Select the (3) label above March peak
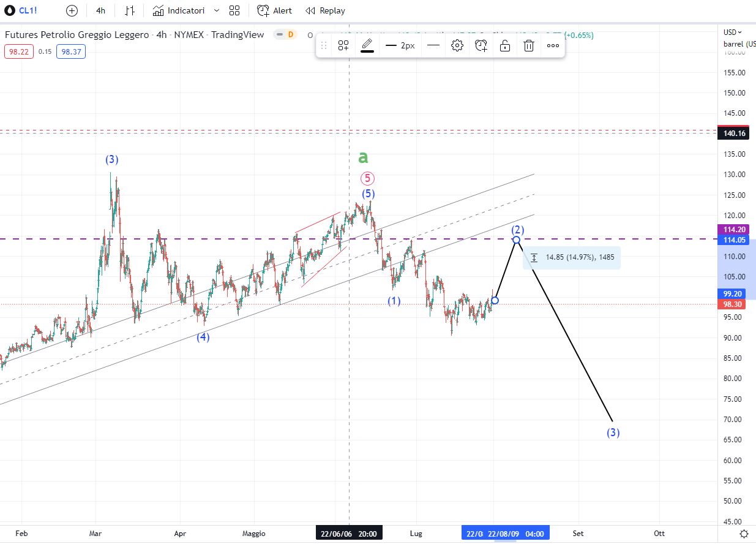756x544 pixels. pos(111,159)
